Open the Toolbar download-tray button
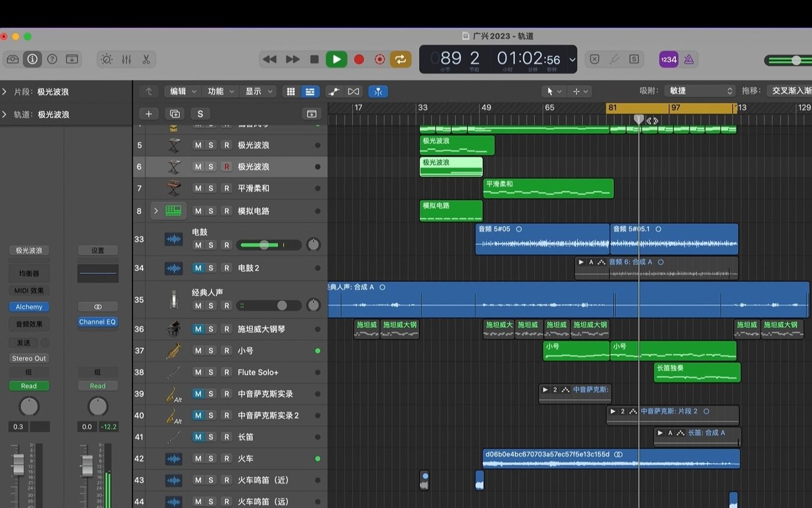Image resolution: width=812 pixels, height=508 pixels. pyautogui.click(x=72, y=59)
